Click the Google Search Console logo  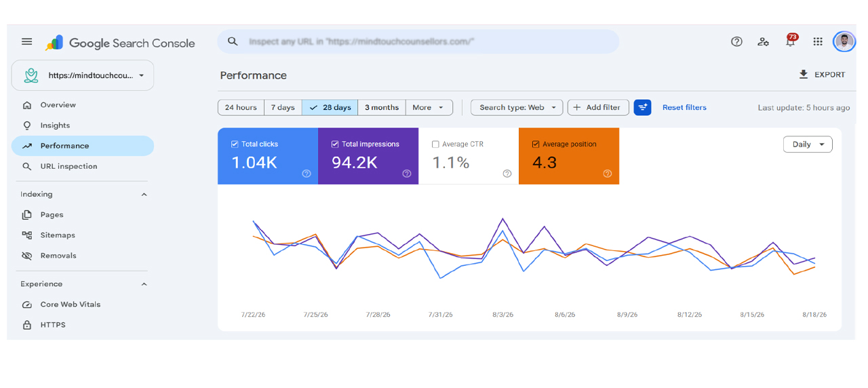[120, 43]
